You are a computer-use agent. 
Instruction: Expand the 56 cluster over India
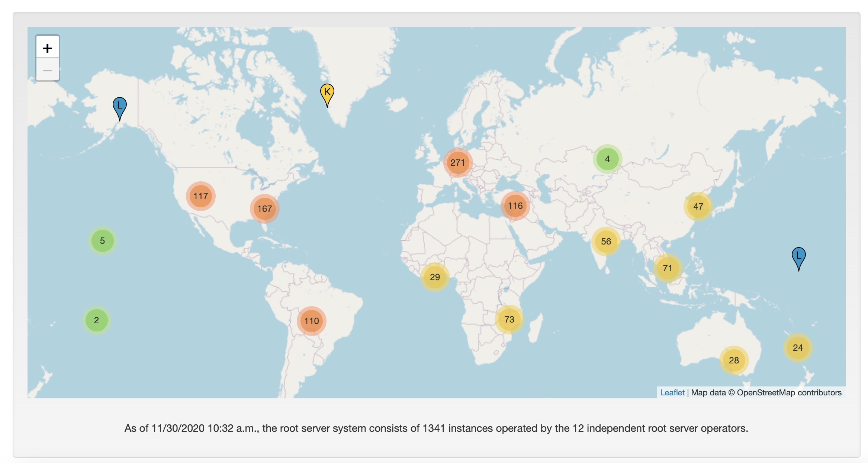(606, 241)
